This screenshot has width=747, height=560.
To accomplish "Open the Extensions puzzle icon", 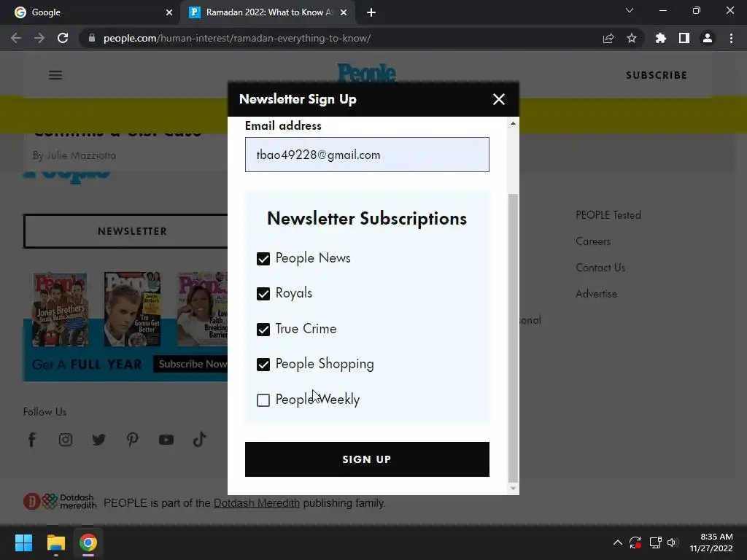I will (x=661, y=38).
